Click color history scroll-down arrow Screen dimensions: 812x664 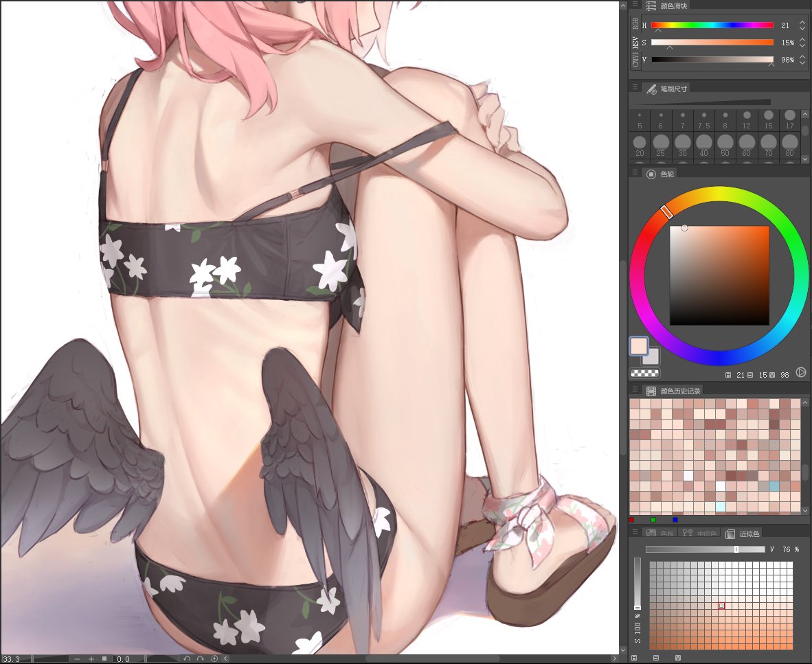(x=804, y=510)
